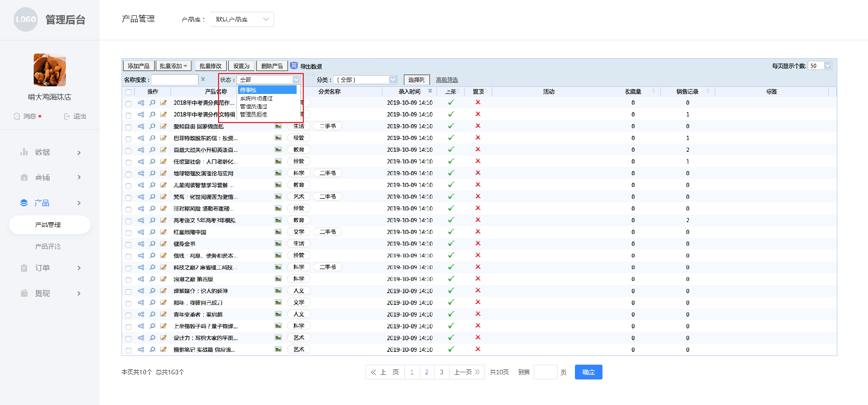This screenshot has width=868, height=405.
Task: Click edit pencil icon for 红星照耀中国 row
Action: point(163,232)
